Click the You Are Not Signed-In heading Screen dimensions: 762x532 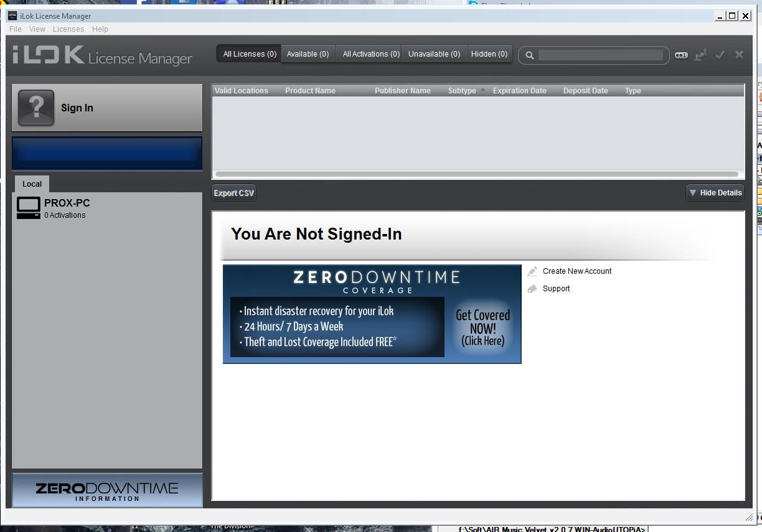316,234
